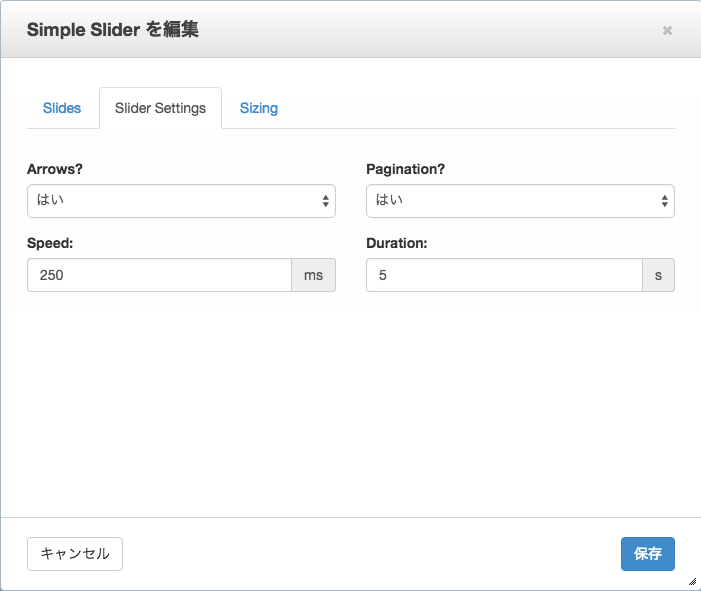This screenshot has width=701, height=591.
Task: Click the ms unit addon beside Speed
Action: tap(313, 275)
